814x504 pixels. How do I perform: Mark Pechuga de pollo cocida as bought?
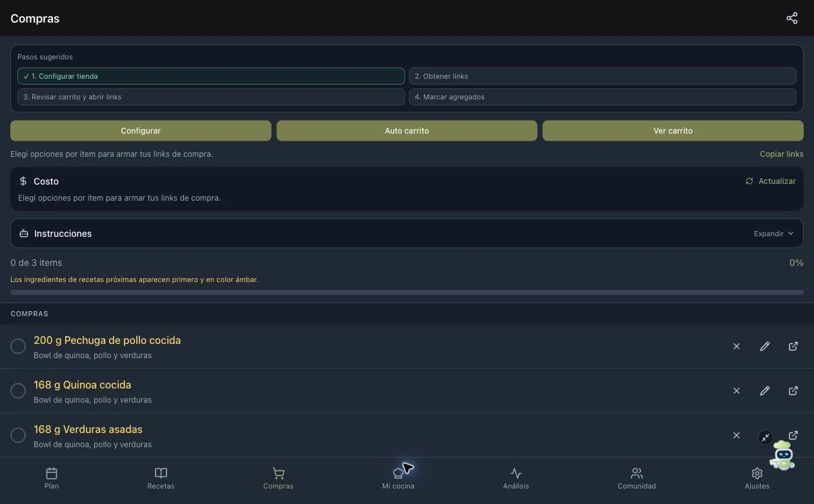tap(18, 347)
